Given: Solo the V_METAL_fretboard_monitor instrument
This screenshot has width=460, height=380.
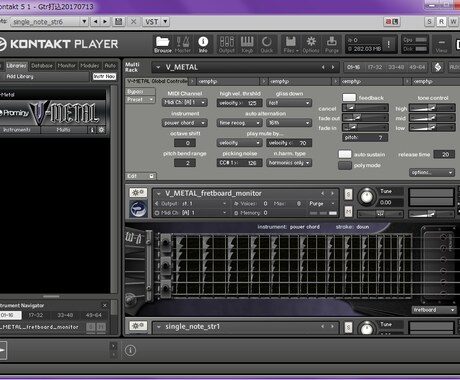Looking at the screenshot, I should pyautogui.click(x=348, y=194).
